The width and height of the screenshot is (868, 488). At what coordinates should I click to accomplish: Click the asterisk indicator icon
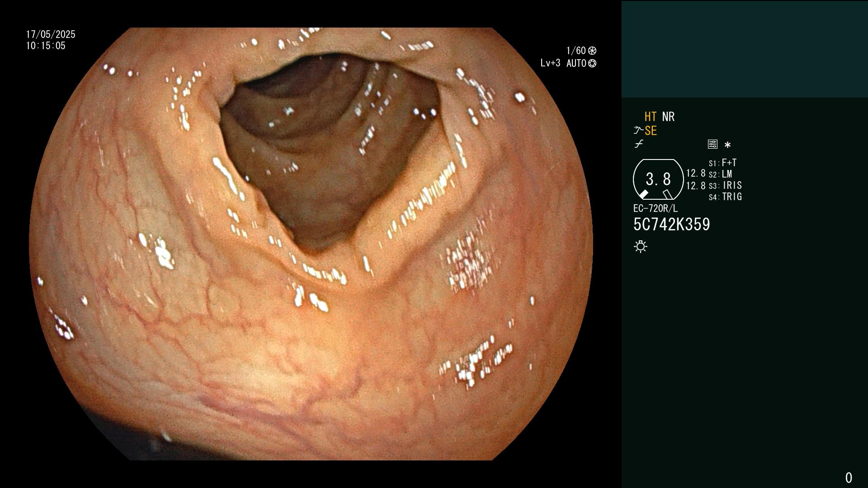click(x=727, y=145)
